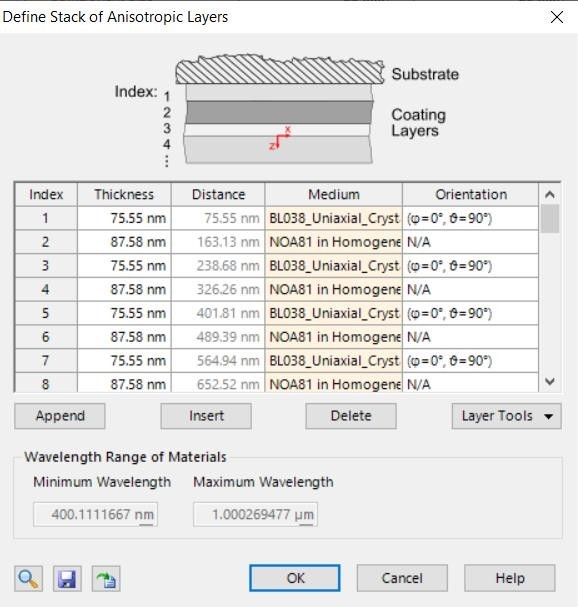
Task: Close the Define Stack dialog
Action: pos(557,17)
